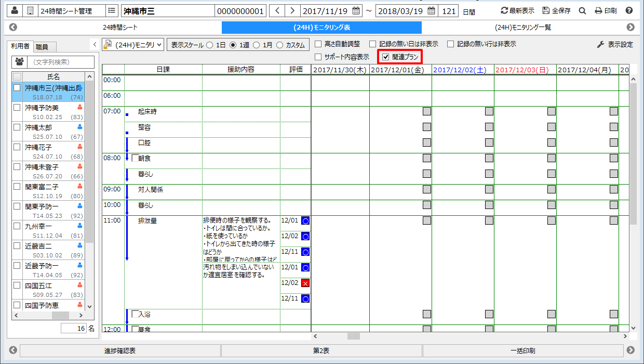Click the magnifier search icon in toolbar
The height and width of the screenshot is (364, 644).
point(582,10)
